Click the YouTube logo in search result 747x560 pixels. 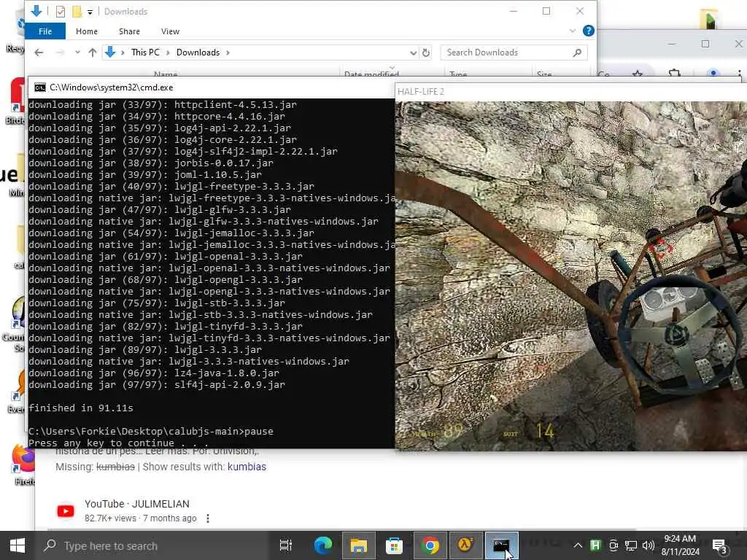coord(66,511)
